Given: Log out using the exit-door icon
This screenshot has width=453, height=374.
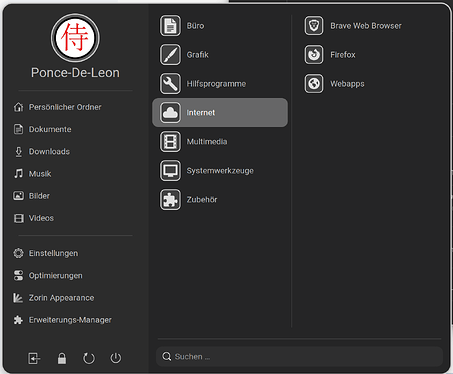Looking at the screenshot, I should click(34, 358).
